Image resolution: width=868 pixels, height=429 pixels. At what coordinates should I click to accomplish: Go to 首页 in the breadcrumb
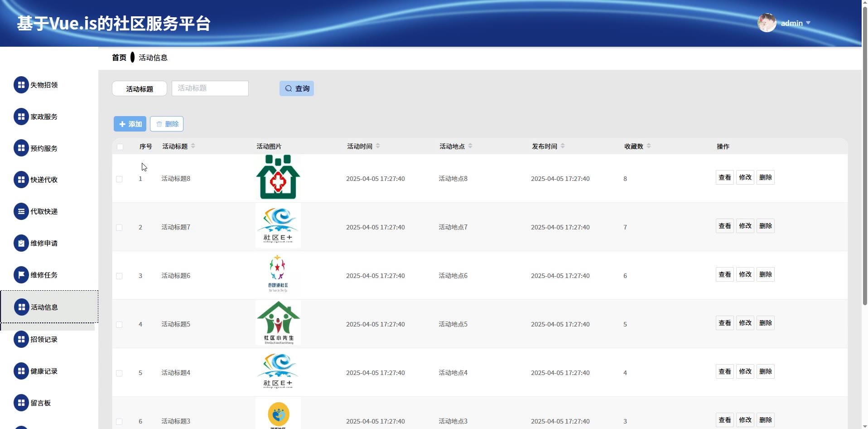point(119,58)
